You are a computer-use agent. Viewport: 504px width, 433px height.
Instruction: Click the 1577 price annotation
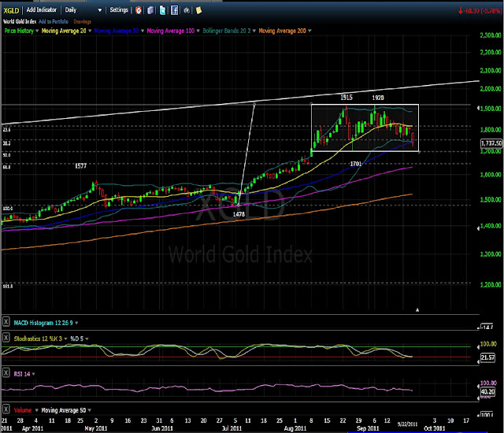80,166
